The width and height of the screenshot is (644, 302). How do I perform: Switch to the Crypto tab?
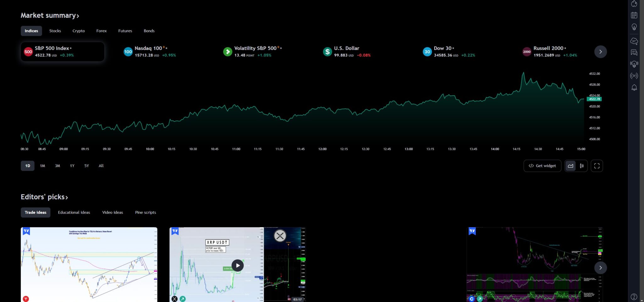tap(78, 31)
